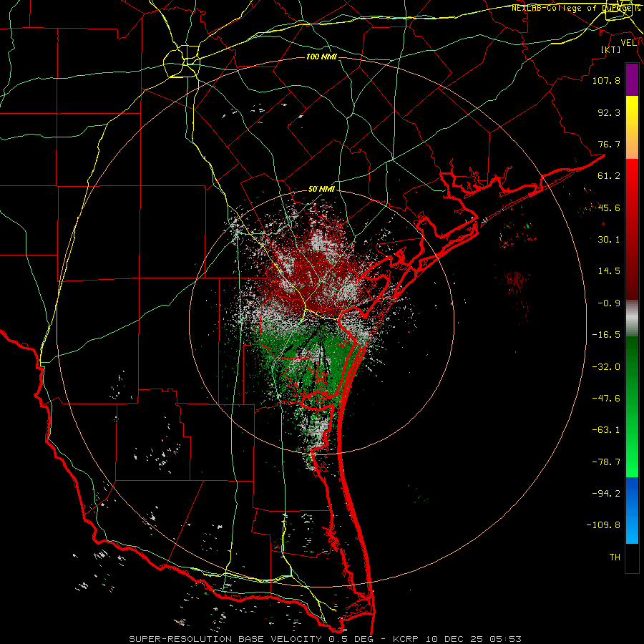
Task: Click the VEL legend title
Action: (628, 42)
